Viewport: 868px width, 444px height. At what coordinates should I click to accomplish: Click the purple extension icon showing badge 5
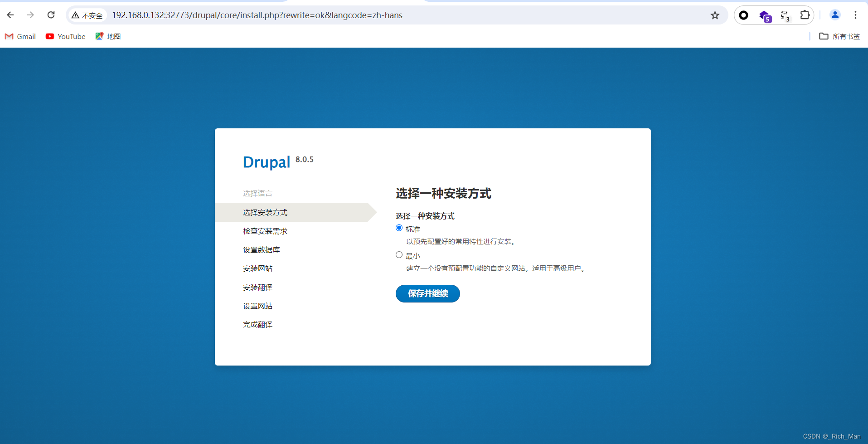pyautogui.click(x=765, y=15)
